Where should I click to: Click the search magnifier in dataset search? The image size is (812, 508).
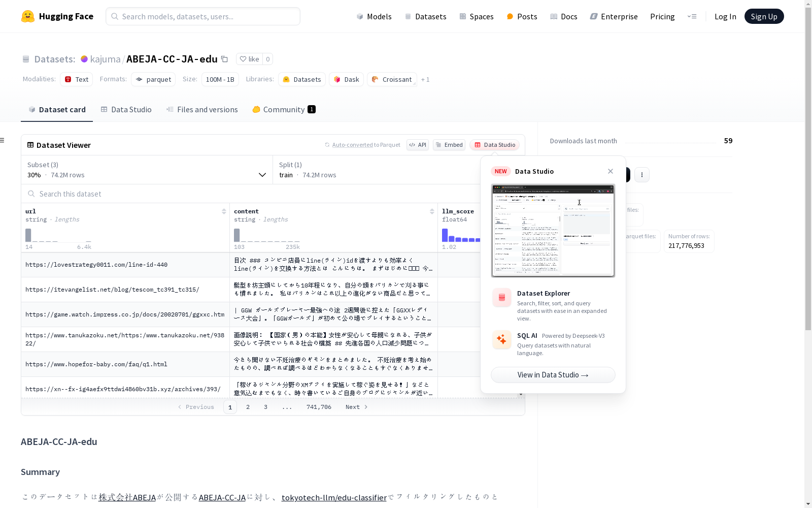coord(31,194)
